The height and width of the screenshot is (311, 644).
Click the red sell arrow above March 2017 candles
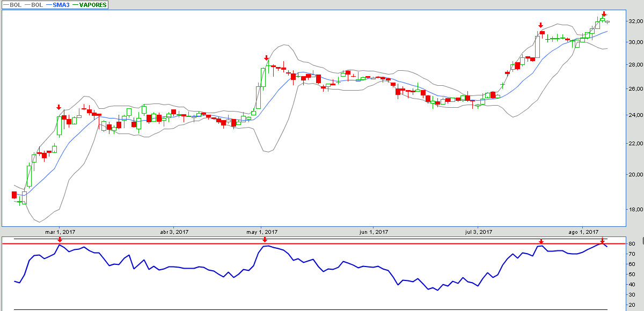tap(59, 107)
